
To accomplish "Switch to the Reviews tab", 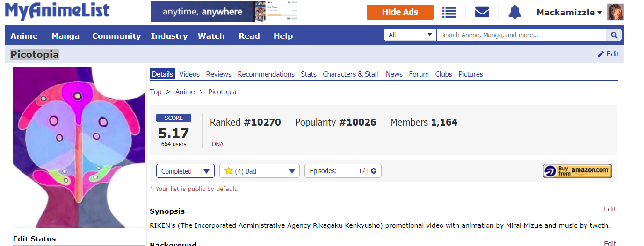I will 219,74.
